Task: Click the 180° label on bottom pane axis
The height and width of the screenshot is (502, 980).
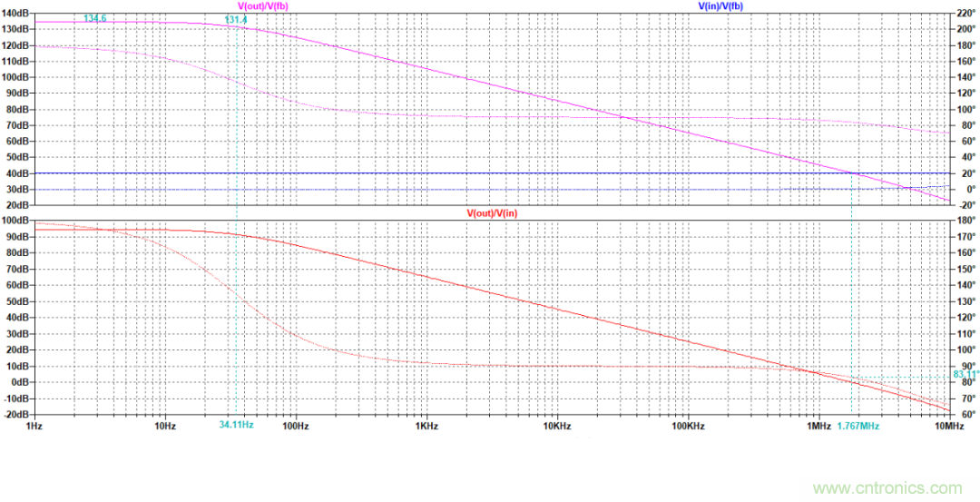Action: click(x=964, y=221)
